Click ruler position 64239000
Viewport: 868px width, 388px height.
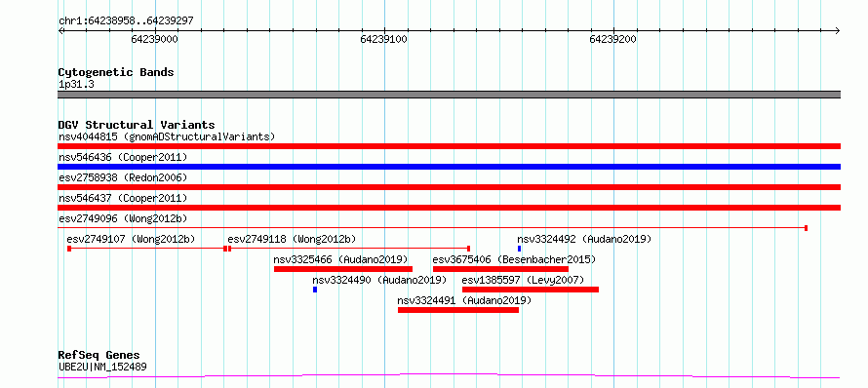click(154, 39)
